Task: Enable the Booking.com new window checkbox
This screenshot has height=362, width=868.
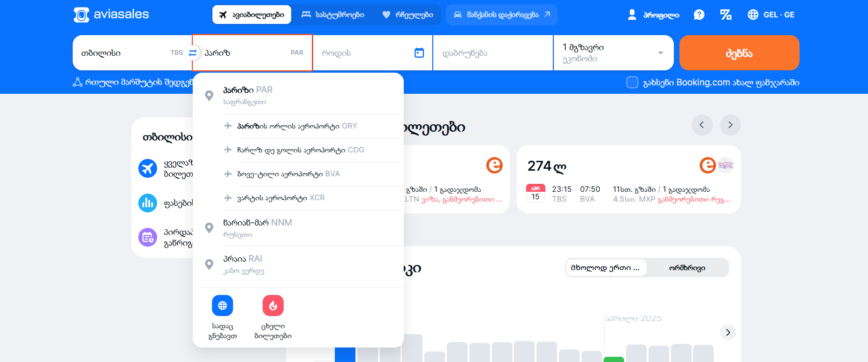Action: 632,83
